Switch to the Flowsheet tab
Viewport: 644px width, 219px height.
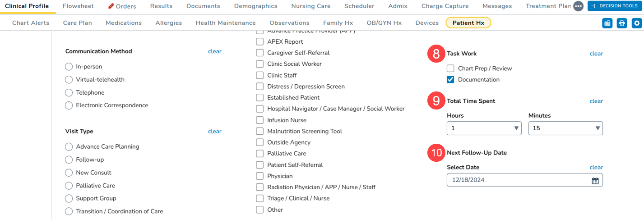[x=79, y=6]
